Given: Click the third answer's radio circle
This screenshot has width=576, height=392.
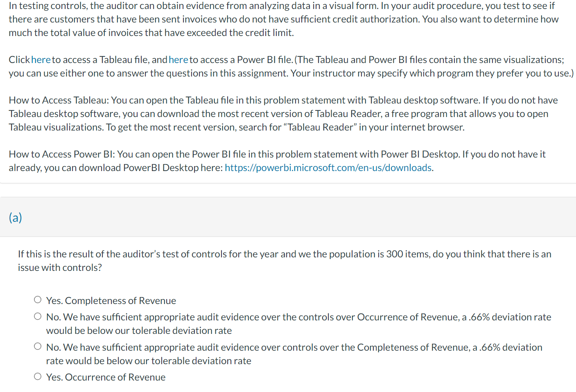Looking at the screenshot, I should point(37,346).
